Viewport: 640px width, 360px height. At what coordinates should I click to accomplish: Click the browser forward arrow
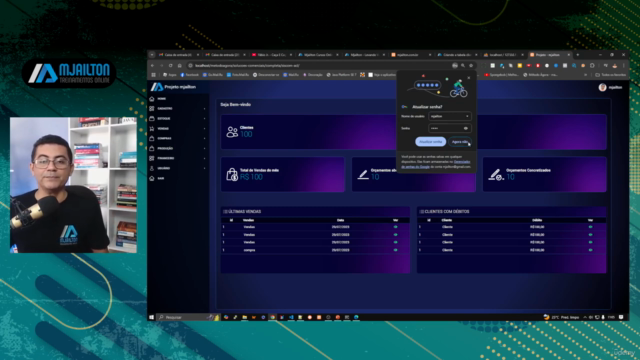(162, 66)
